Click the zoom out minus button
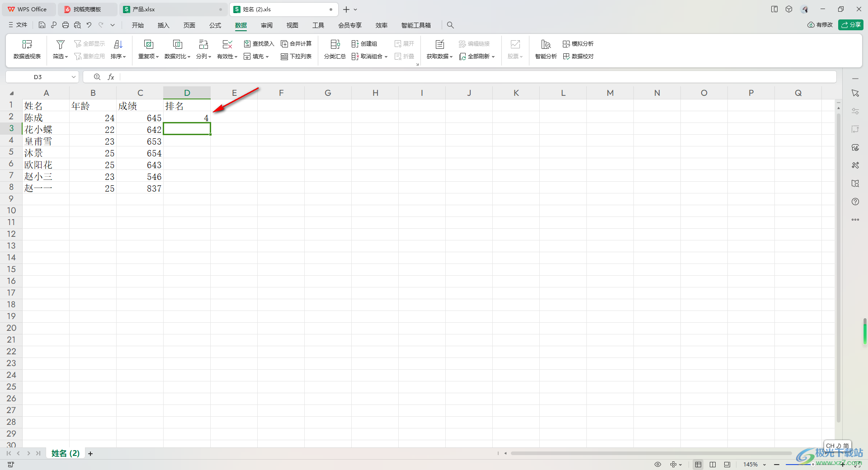 pos(777,464)
